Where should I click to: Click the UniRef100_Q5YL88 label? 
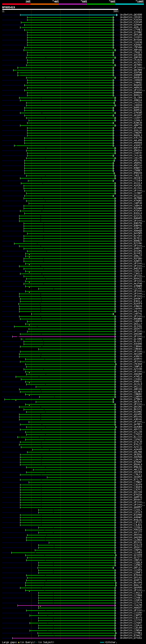click(x=131, y=35)
